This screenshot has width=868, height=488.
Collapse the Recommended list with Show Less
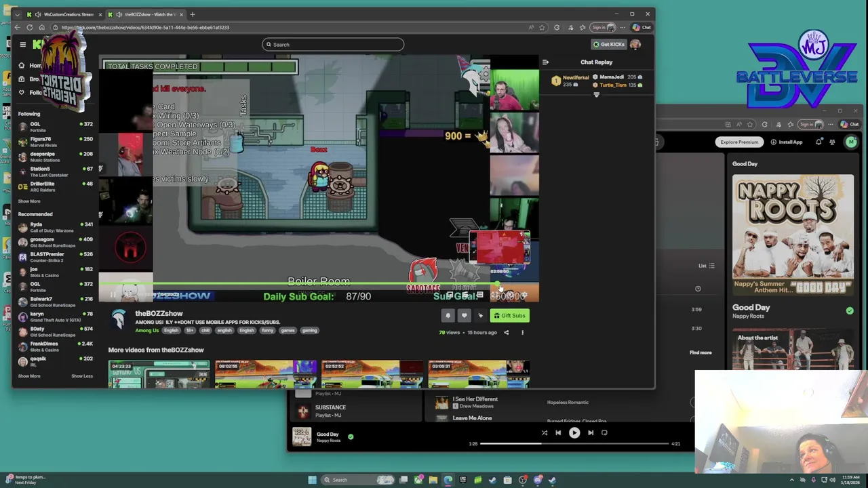(82, 376)
